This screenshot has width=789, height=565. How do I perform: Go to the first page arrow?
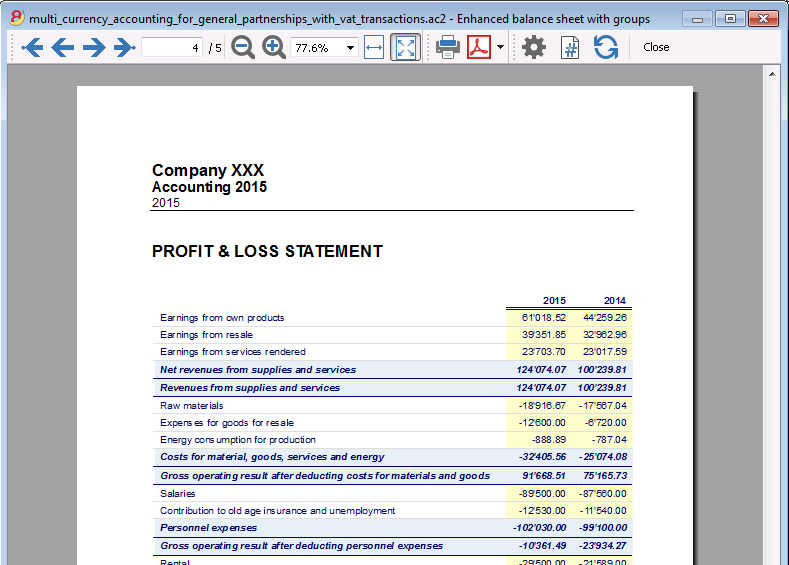pyautogui.click(x=32, y=48)
